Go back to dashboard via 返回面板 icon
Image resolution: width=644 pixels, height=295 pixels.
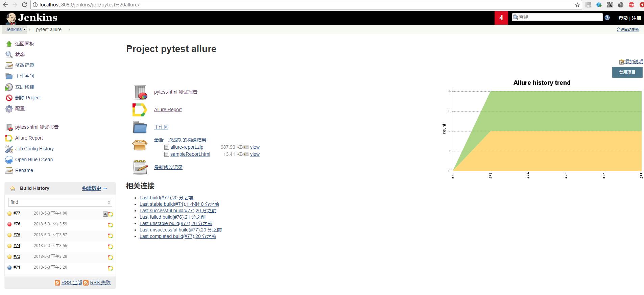(x=9, y=44)
